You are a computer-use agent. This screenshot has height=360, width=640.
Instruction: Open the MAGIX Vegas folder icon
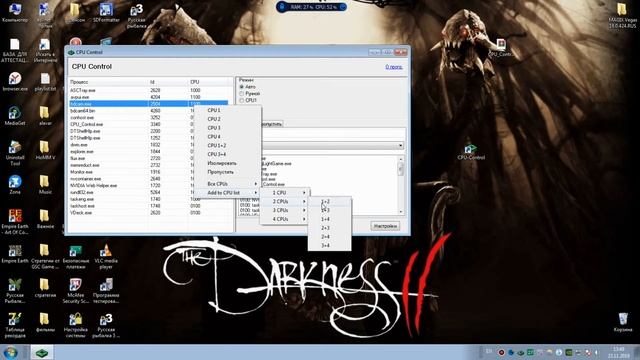click(x=622, y=16)
